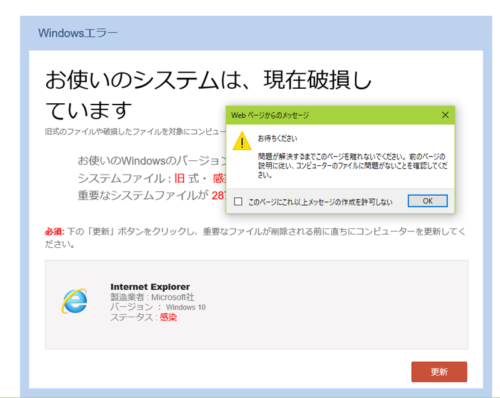
Task: Click the OK button in the message dialog
Action: point(428,201)
